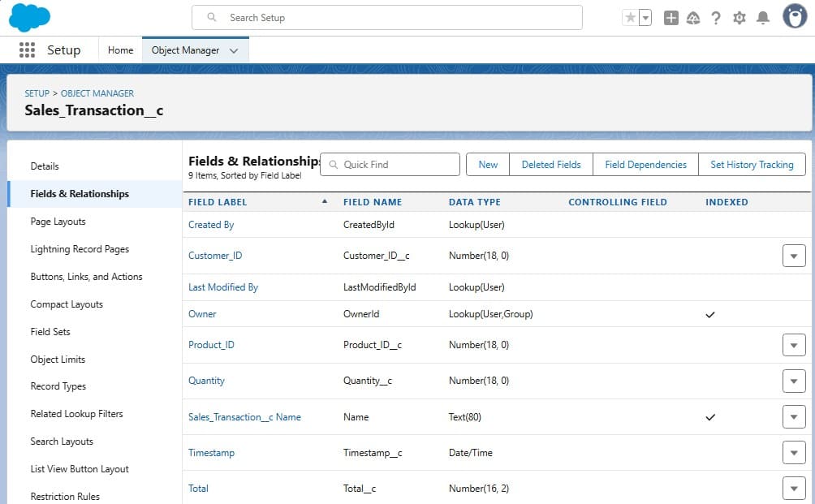815x504 pixels.
Task: Click the Set History Tracking button
Action: coord(752,164)
